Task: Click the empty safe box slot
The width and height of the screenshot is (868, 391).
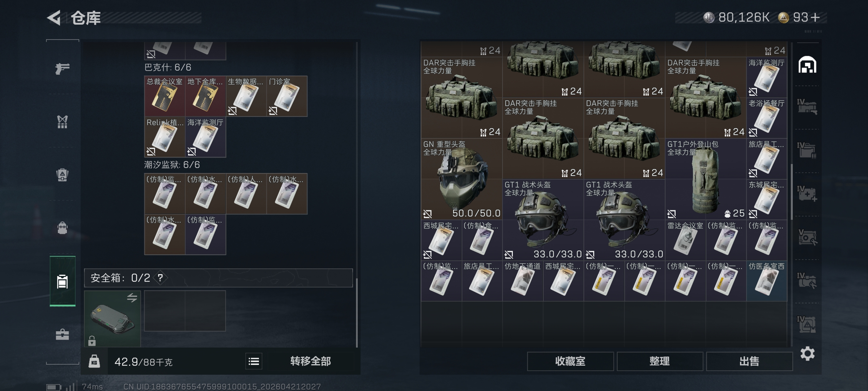Action: 185,311
